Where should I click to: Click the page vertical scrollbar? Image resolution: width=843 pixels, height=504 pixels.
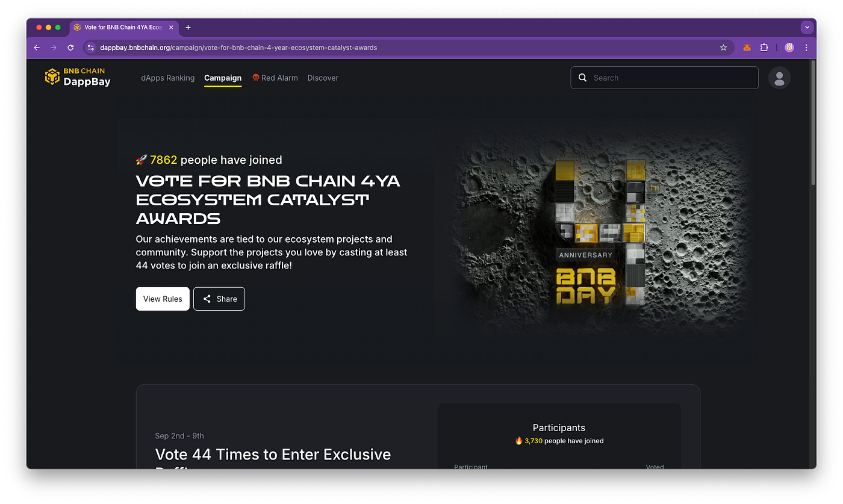813,123
